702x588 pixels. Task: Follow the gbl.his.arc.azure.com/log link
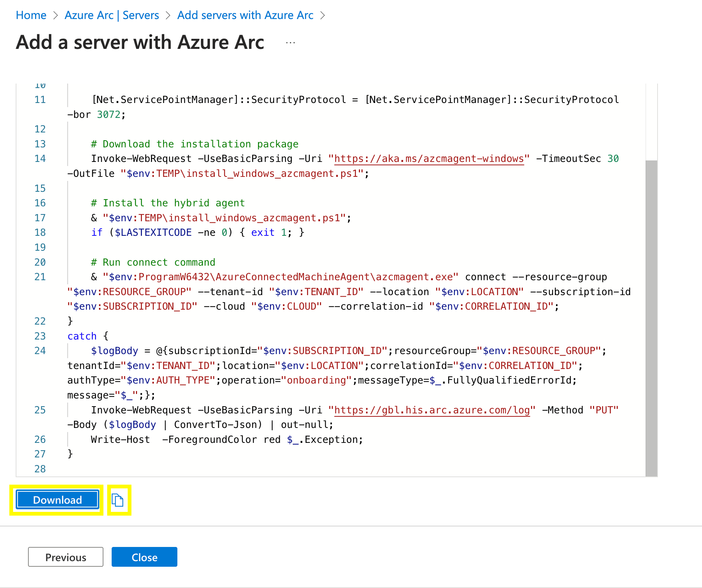pos(432,410)
